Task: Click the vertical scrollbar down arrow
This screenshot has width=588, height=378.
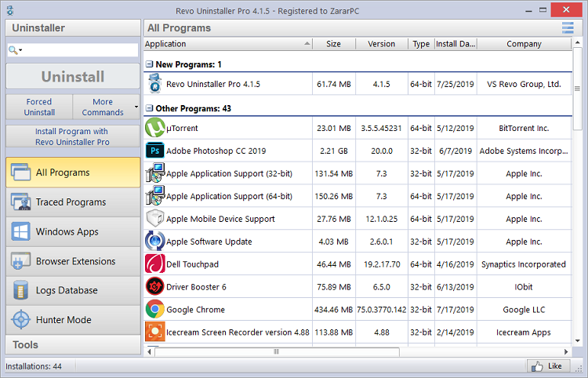Action: (578, 341)
